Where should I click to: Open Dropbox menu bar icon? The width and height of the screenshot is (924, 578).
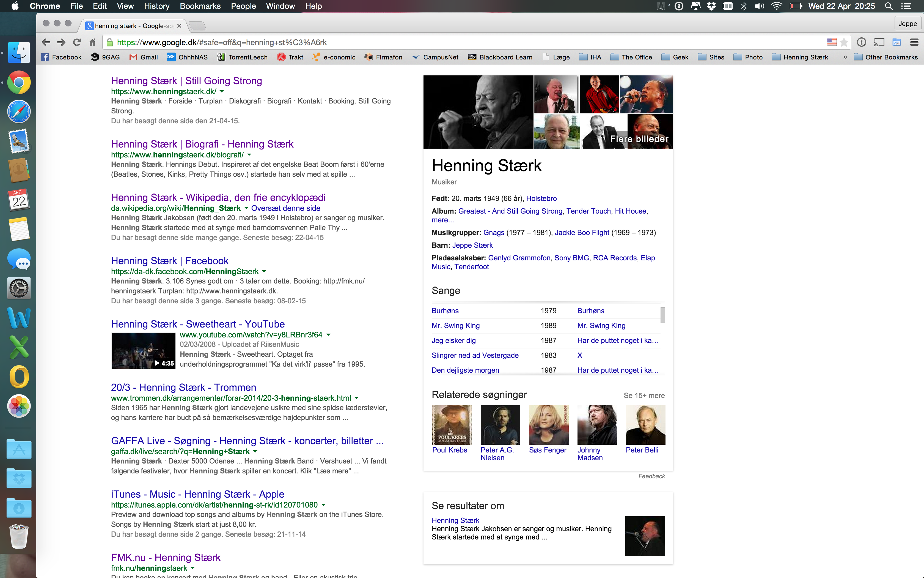(711, 6)
